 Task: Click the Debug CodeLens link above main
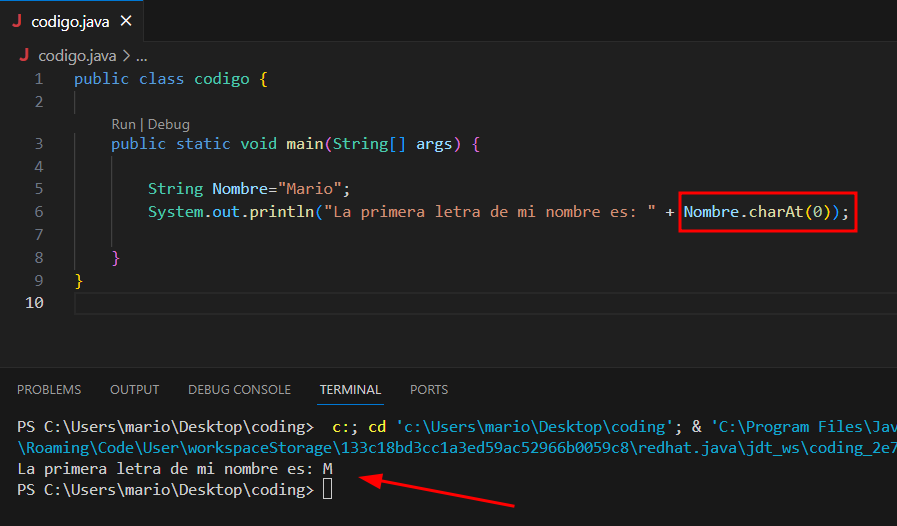pyautogui.click(x=169, y=124)
